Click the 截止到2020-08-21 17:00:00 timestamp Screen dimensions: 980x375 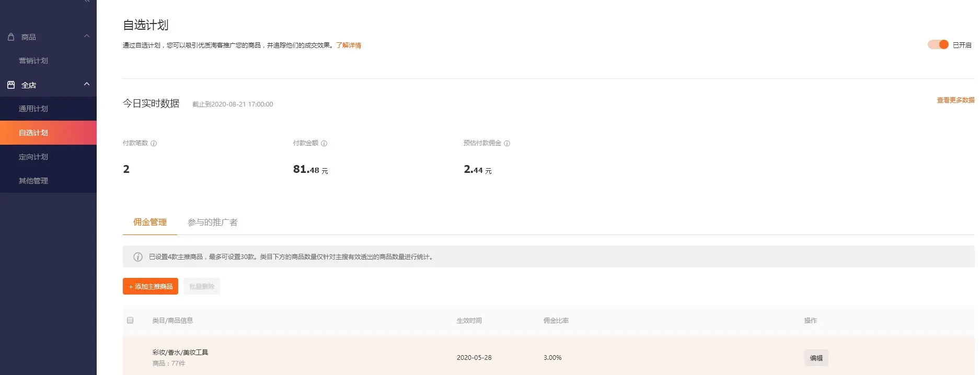233,104
